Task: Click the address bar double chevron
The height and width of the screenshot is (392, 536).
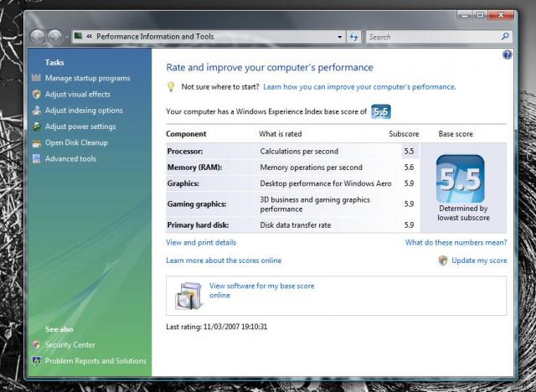Action: (90, 36)
